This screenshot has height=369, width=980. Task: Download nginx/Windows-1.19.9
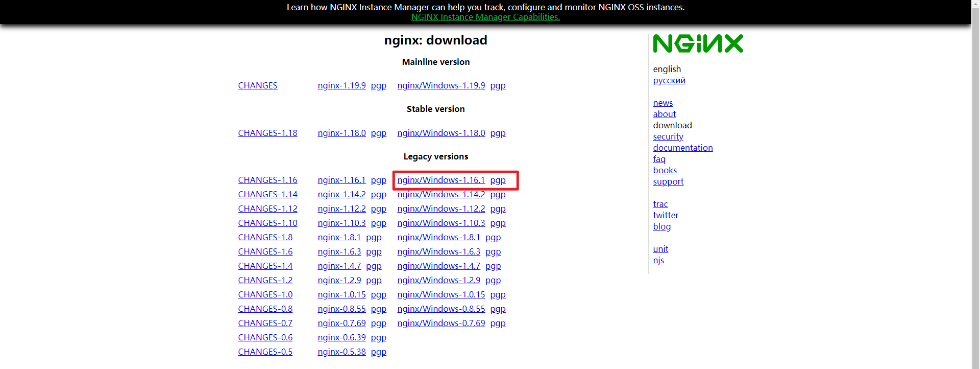[x=441, y=85]
